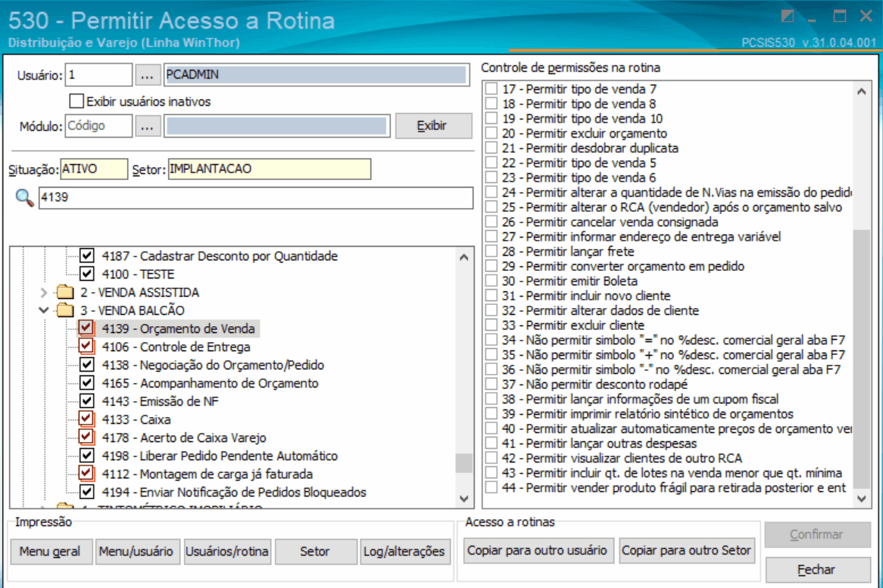
Task: Click up arrow of permissions list scrollbar
Action: click(x=862, y=91)
